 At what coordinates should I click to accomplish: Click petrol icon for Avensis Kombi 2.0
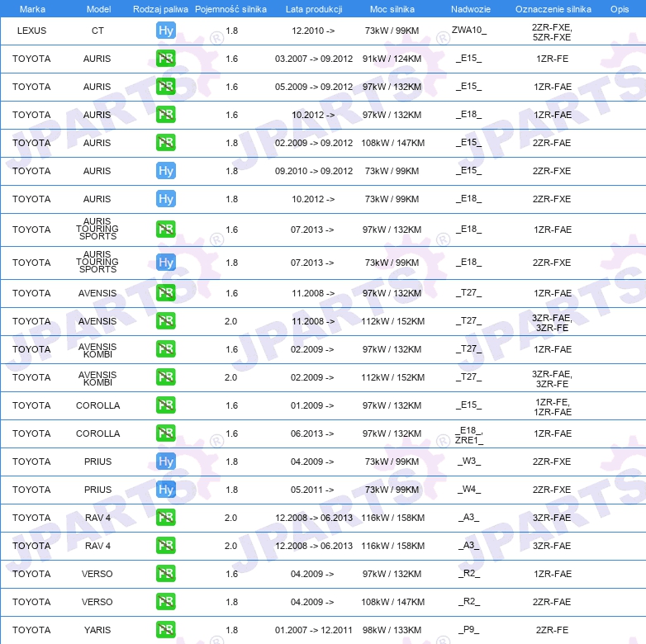[166, 377]
